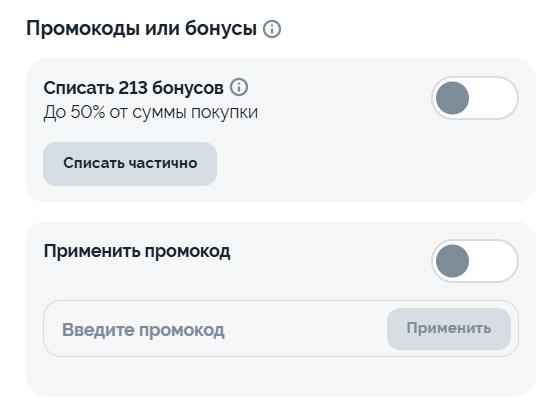Select the Списать 213 бонусов label

(x=133, y=87)
